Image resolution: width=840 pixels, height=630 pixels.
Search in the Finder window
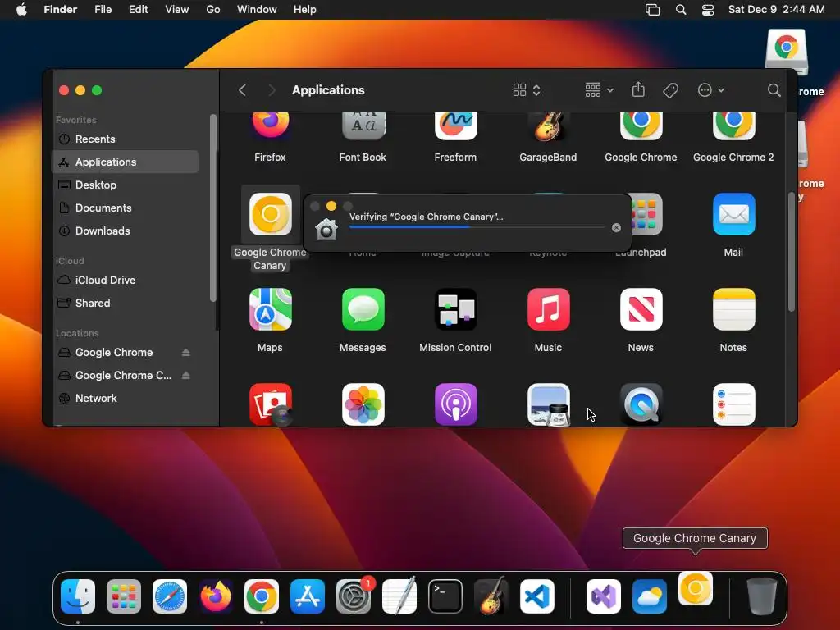(x=774, y=90)
